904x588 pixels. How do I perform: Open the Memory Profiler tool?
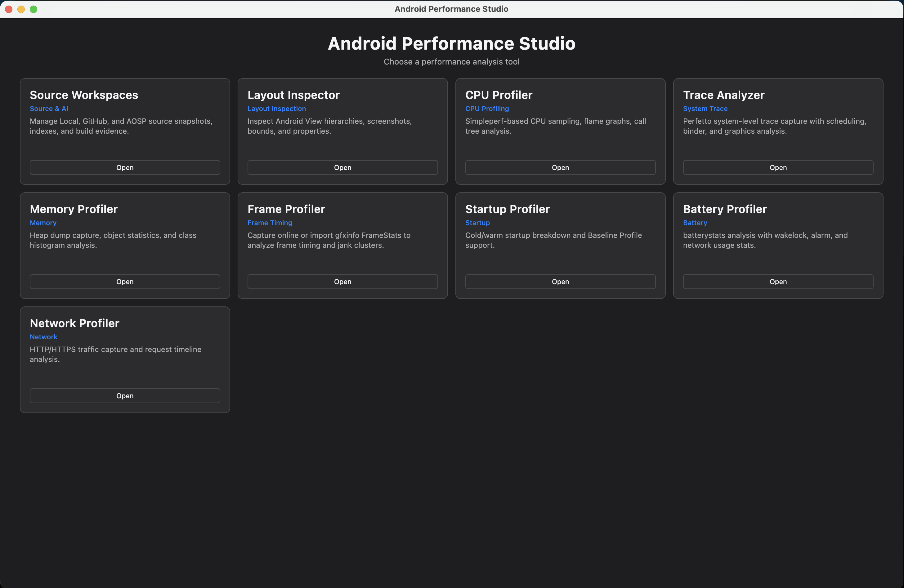pyautogui.click(x=125, y=282)
